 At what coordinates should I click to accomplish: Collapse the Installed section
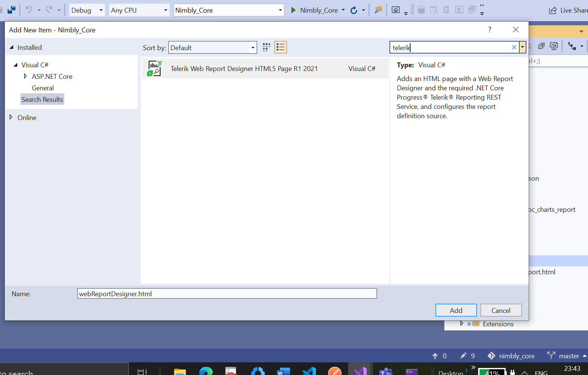[x=12, y=47]
